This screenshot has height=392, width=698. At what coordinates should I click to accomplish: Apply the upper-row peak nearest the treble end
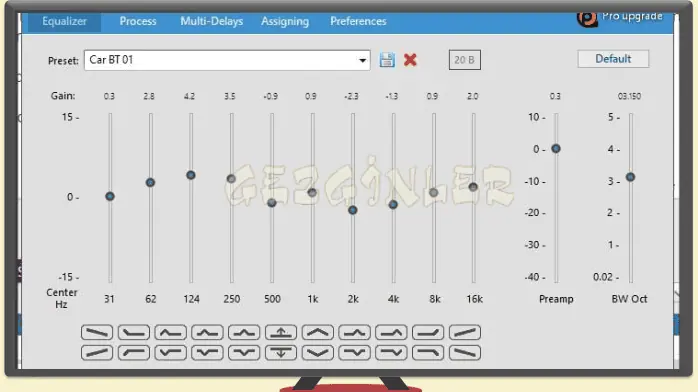391,332
